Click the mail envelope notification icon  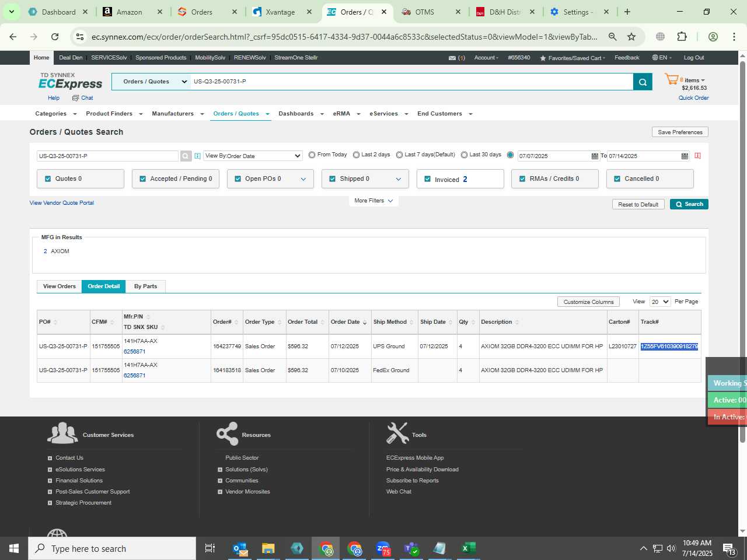coord(452,58)
